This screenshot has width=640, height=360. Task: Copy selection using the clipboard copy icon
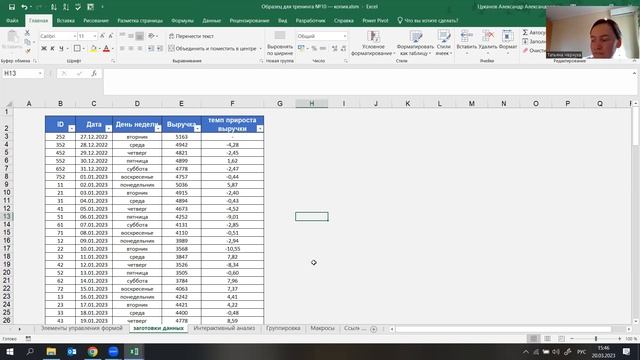tap(27, 42)
